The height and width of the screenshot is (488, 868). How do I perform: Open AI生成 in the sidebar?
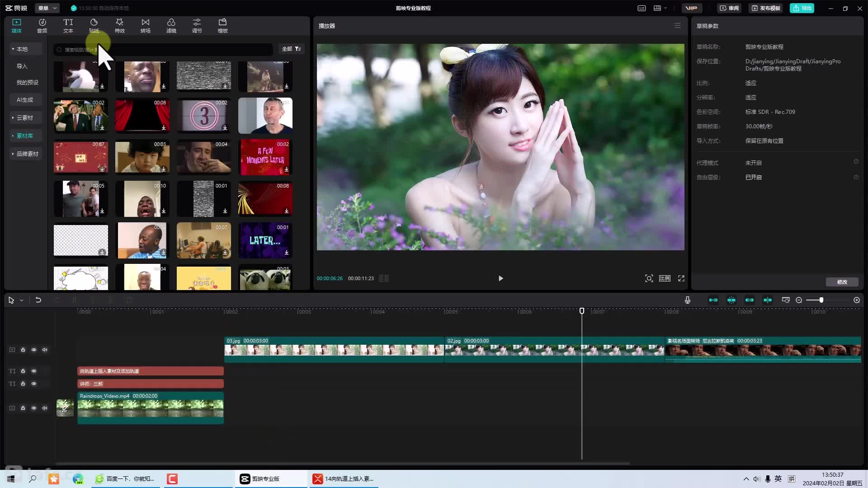[x=25, y=99]
